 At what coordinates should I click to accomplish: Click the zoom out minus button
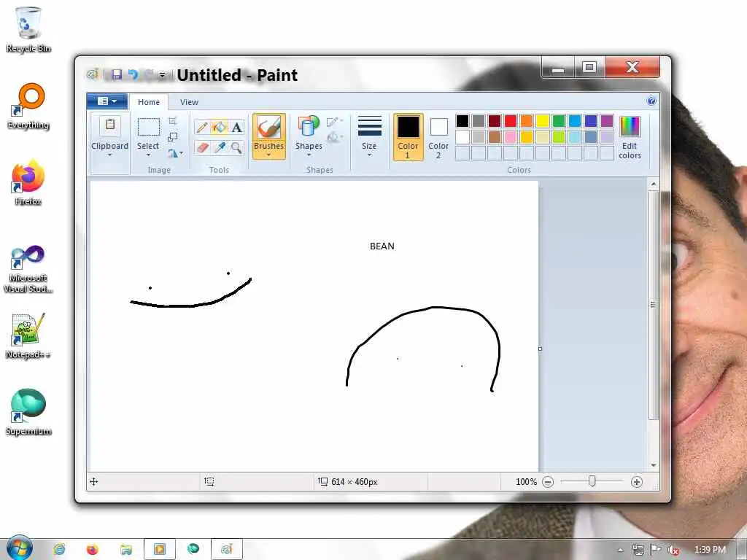[x=548, y=482]
